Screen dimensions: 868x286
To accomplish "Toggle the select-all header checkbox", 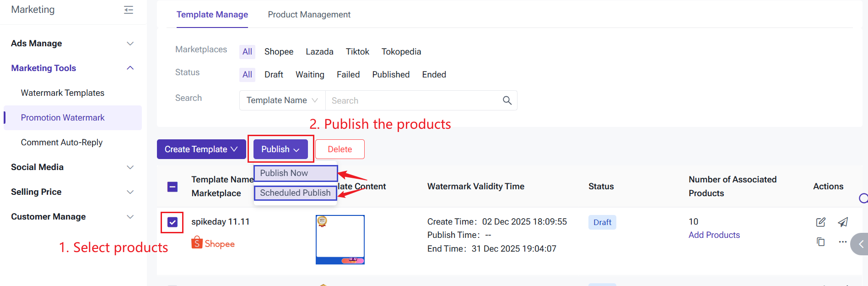I will click(173, 187).
